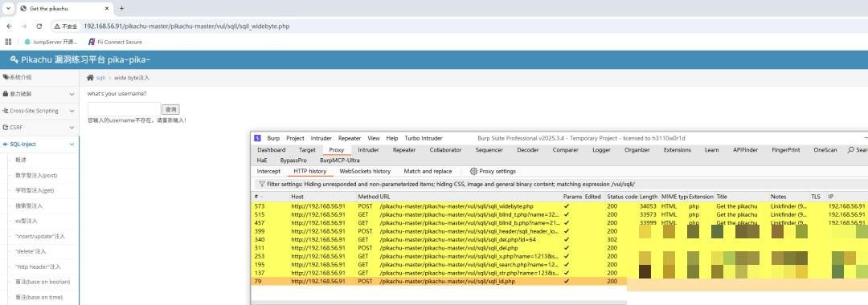Switch to the APIFinder tab
868x305 pixels.
coord(746,150)
